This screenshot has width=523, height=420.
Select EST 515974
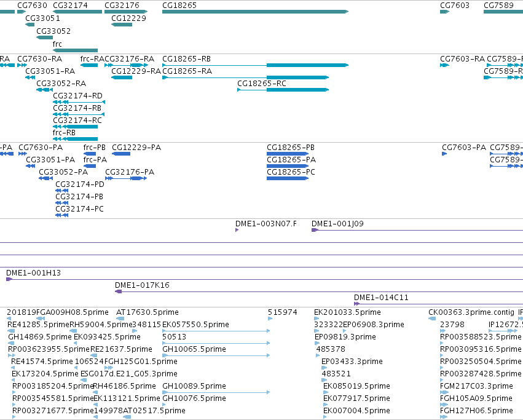pos(270,319)
